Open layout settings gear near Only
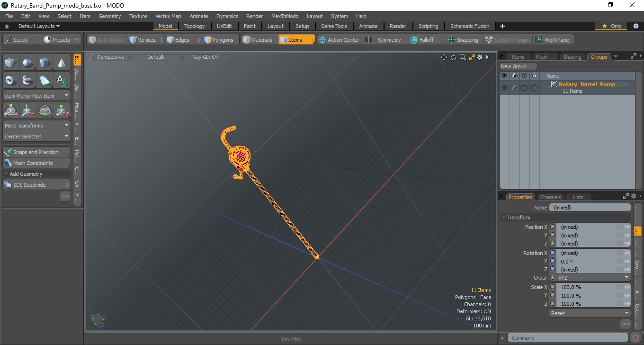Image resolution: width=644 pixels, height=345 pixels. tap(635, 26)
